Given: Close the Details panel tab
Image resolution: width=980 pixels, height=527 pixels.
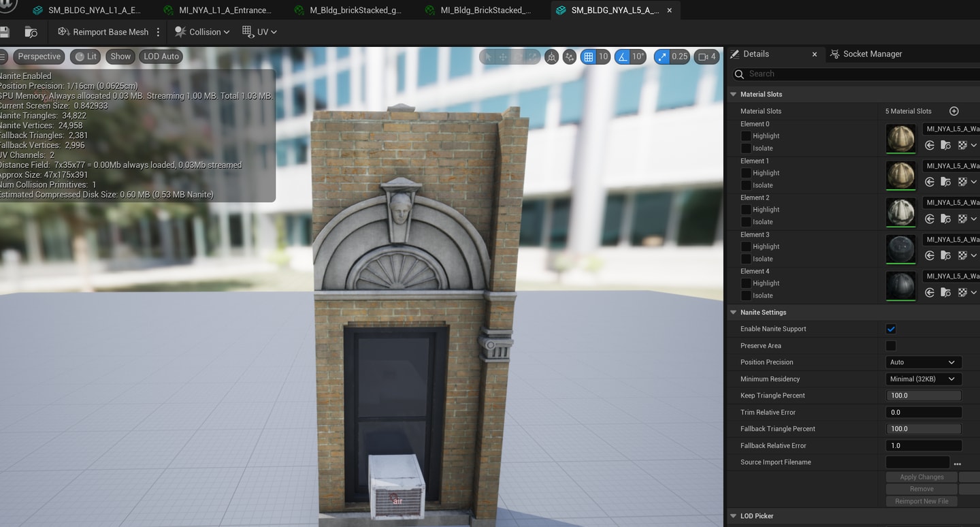Looking at the screenshot, I should [815, 54].
